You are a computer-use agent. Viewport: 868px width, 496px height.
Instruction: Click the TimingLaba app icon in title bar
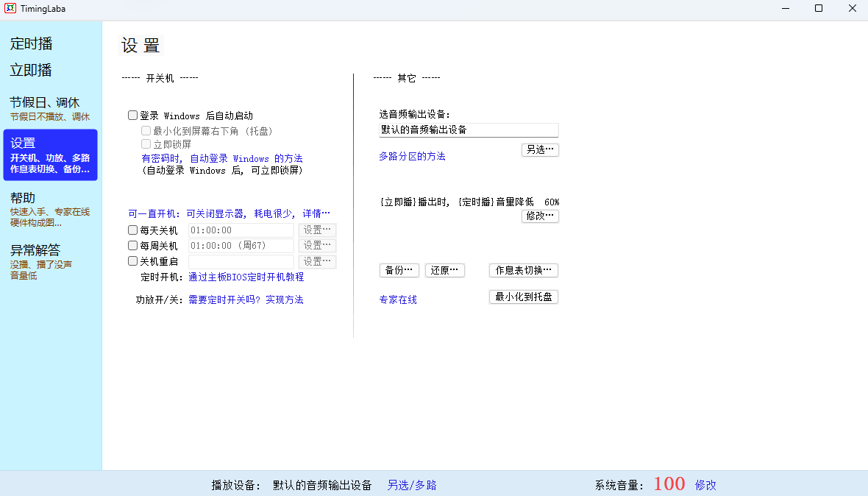click(x=11, y=9)
